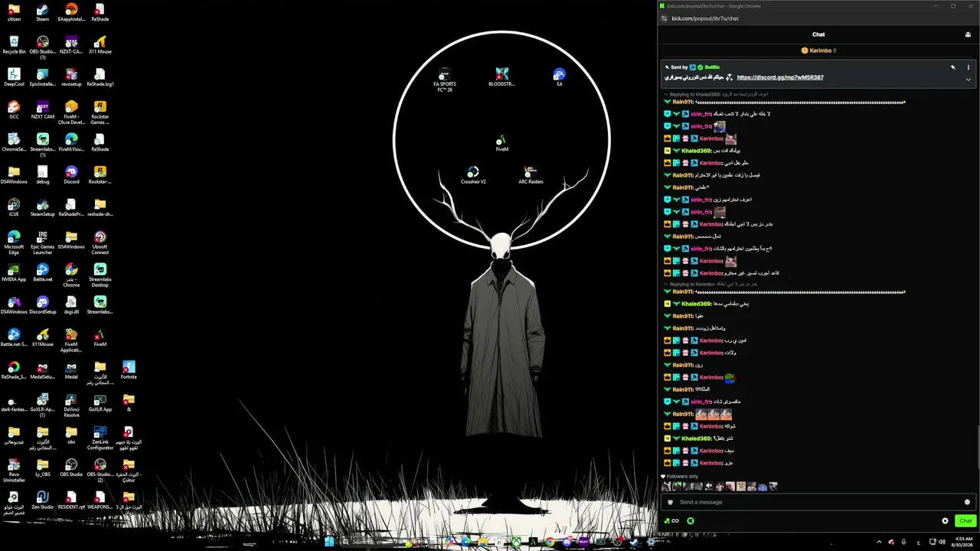
Task: Open the Discord invite link in pinned message
Action: pyautogui.click(x=780, y=77)
